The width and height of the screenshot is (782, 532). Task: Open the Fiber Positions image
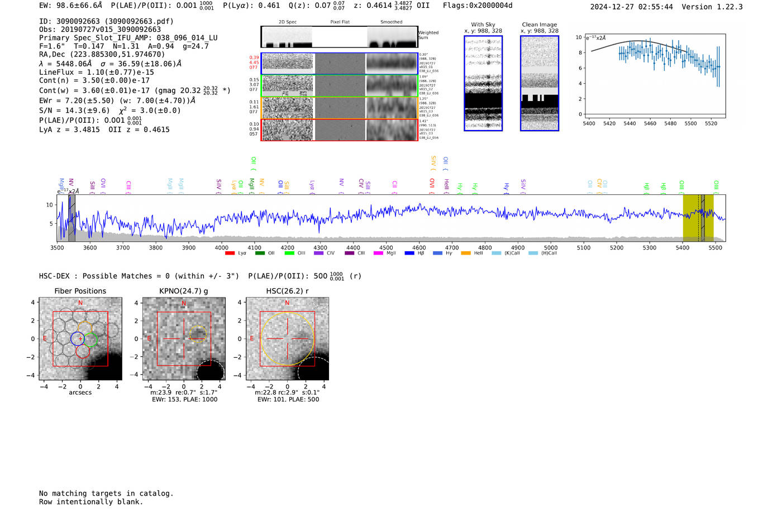[x=80, y=339]
